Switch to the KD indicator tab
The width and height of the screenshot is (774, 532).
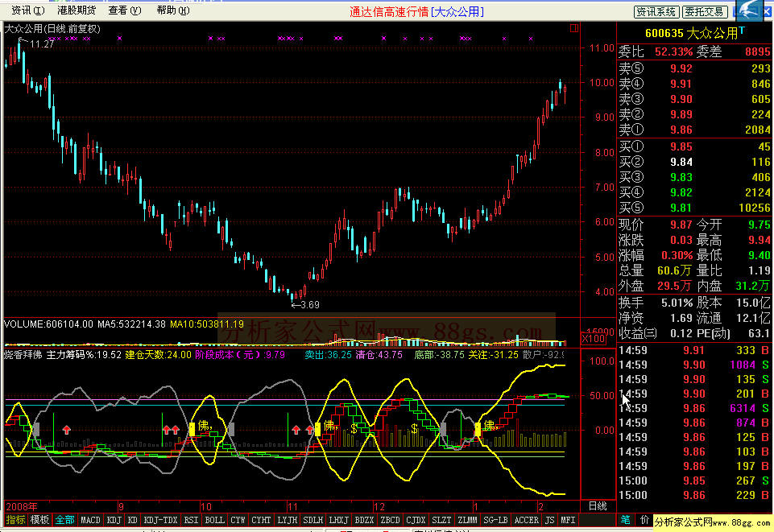[x=132, y=520]
